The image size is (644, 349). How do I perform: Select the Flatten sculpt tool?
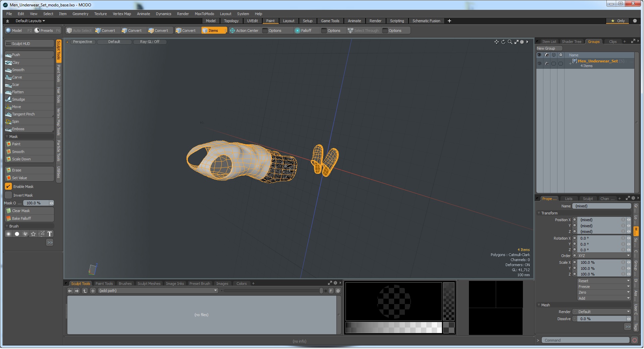click(x=29, y=92)
